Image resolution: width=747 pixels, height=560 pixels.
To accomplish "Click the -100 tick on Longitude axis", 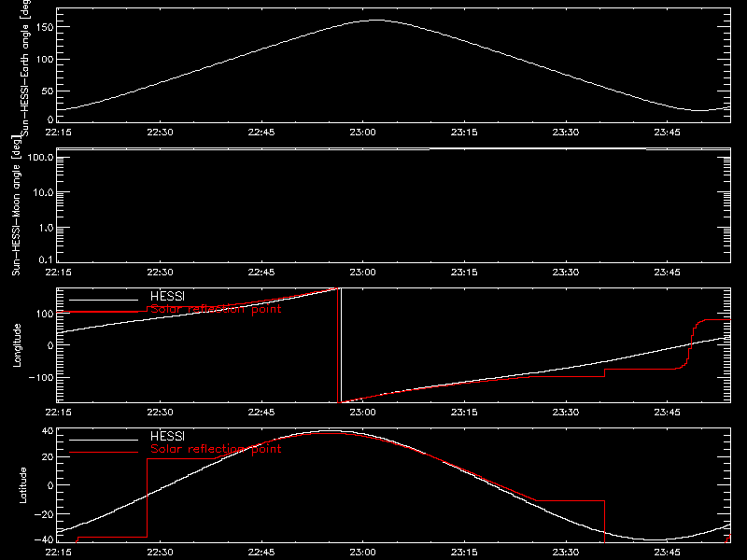I will pos(41,377).
